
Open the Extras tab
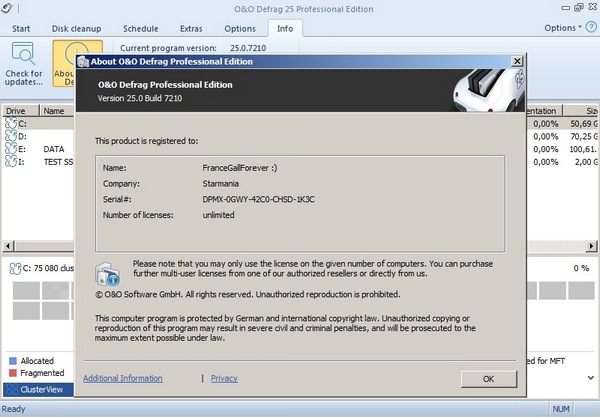click(191, 29)
